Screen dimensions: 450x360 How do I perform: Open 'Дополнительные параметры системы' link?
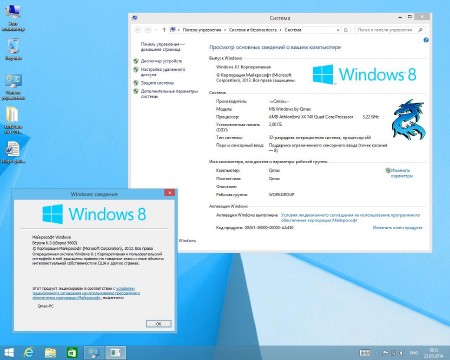coord(169,94)
